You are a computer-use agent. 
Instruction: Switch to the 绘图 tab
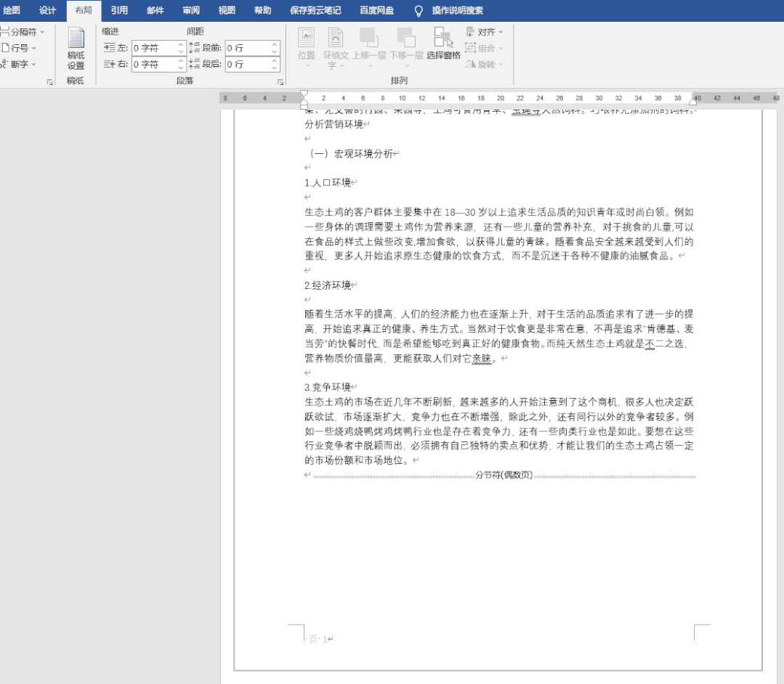12,10
